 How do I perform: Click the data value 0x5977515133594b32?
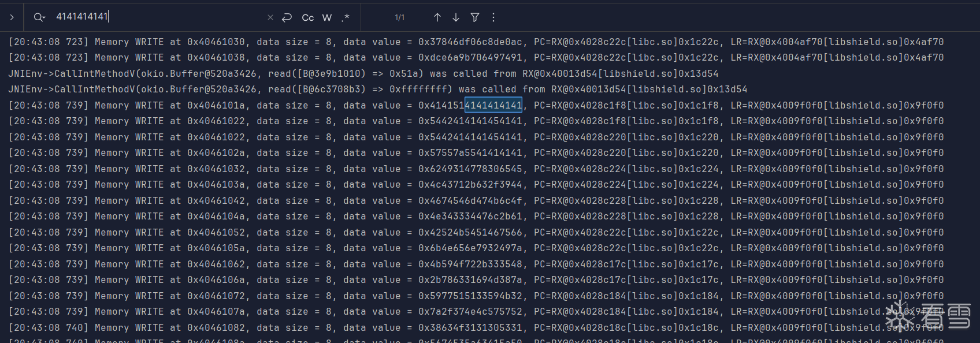[470, 296]
